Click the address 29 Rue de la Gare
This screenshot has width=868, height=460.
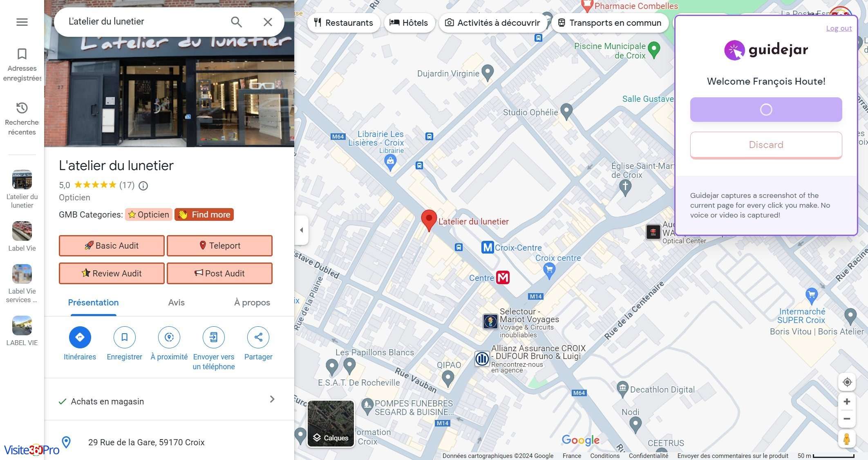[146, 442]
